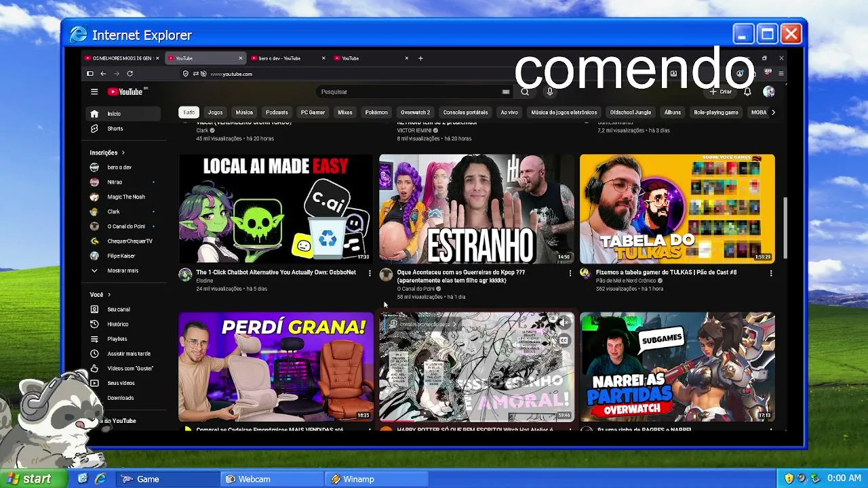This screenshot has width=868, height=488.
Task: Click the page vertical scrollbar thumb
Action: click(785, 228)
